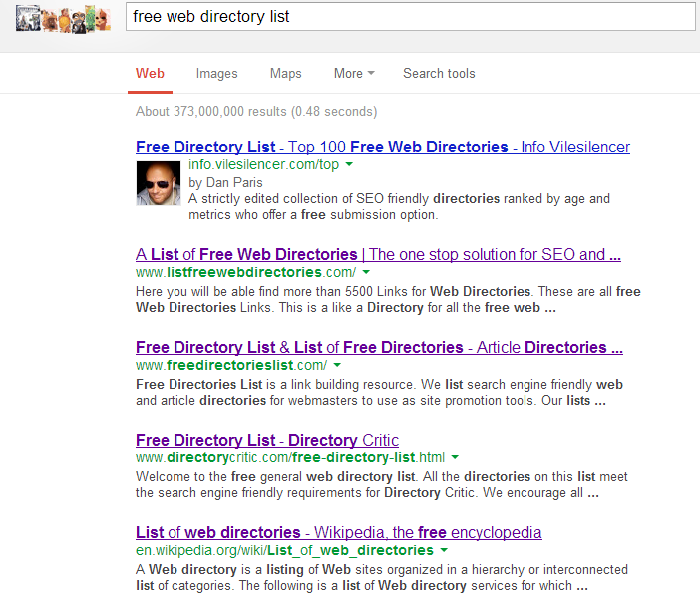The image size is (700, 601).
Task: Open Dan Paris author photo thumbnail
Action: click(159, 183)
